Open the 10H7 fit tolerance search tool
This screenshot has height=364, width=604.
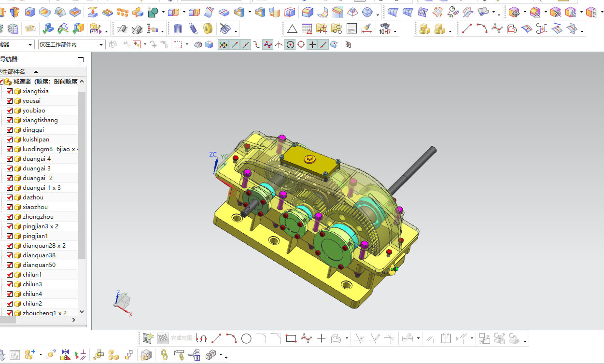click(x=385, y=29)
